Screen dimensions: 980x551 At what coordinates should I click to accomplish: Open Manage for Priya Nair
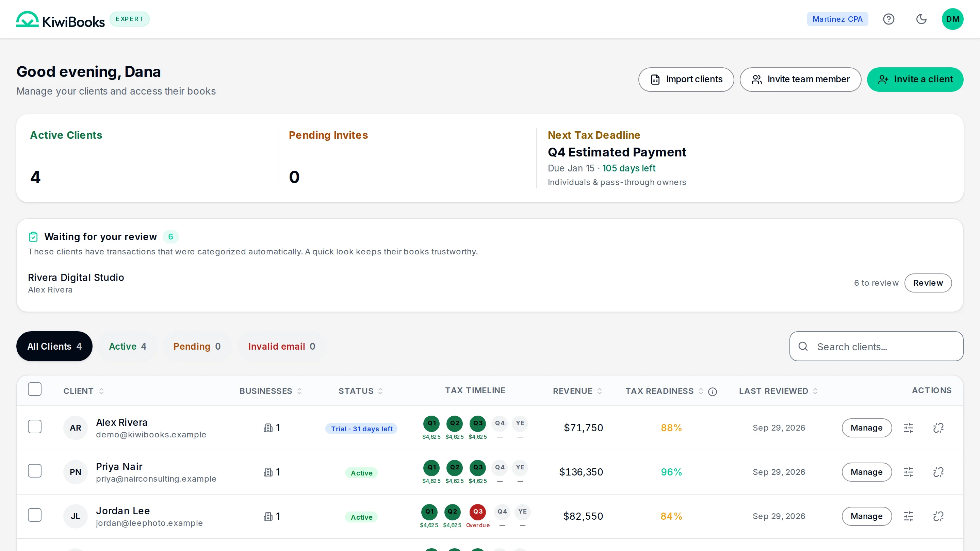(867, 472)
